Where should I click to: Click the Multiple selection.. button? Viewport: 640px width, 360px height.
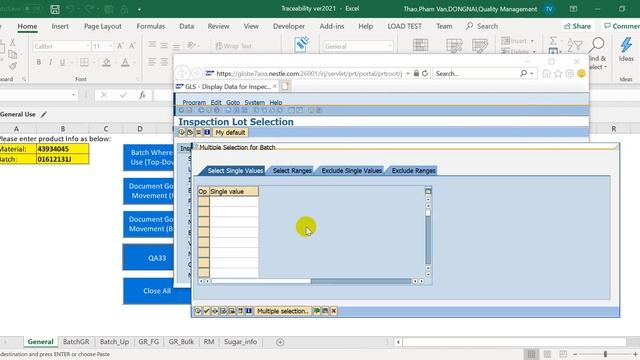click(282, 311)
